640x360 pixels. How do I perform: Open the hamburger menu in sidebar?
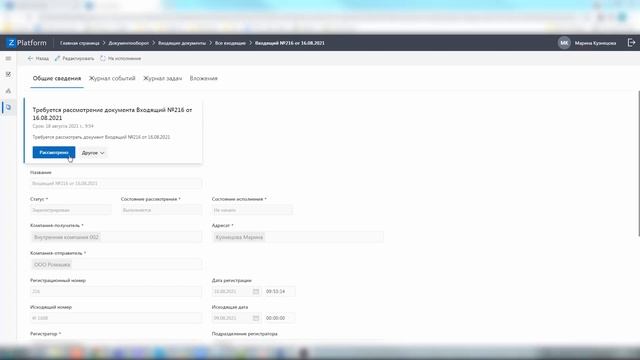(x=8, y=58)
